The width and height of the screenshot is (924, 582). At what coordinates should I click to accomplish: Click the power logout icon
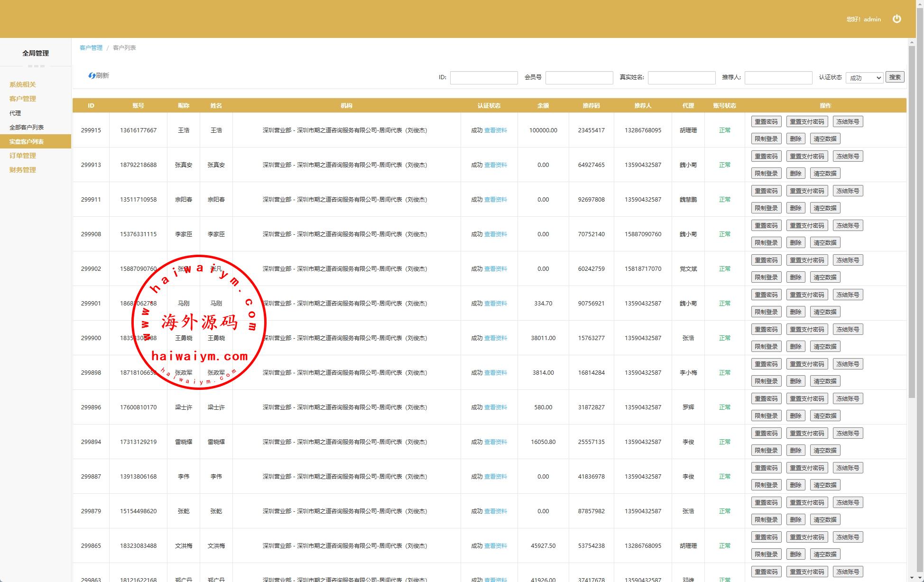pyautogui.click(x=896, y=19)
